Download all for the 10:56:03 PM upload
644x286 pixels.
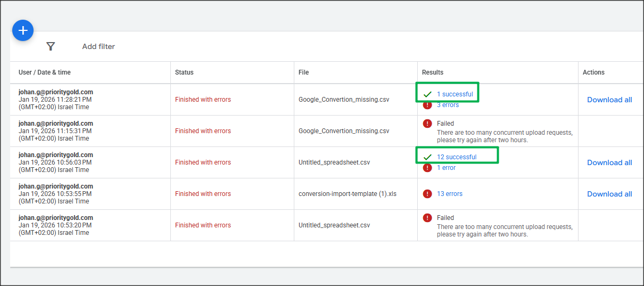(609, 162)
